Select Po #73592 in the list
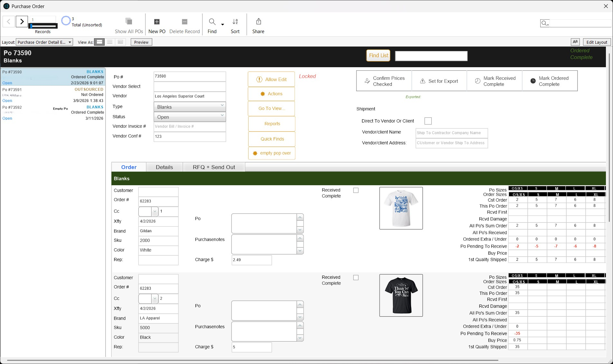 [53, 113]
